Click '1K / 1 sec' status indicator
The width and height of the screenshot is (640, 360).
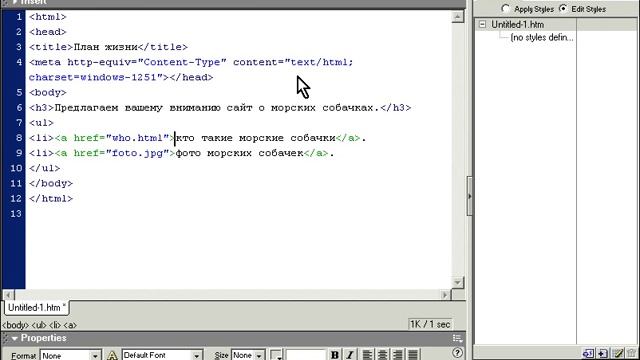[430, 324]
